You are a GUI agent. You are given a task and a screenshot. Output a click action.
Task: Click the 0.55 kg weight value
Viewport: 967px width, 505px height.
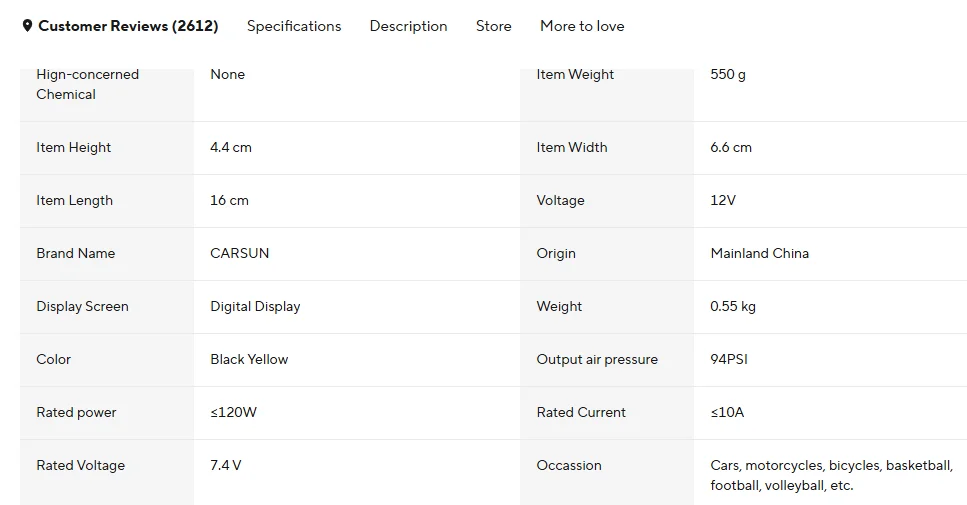pos(733,306)
